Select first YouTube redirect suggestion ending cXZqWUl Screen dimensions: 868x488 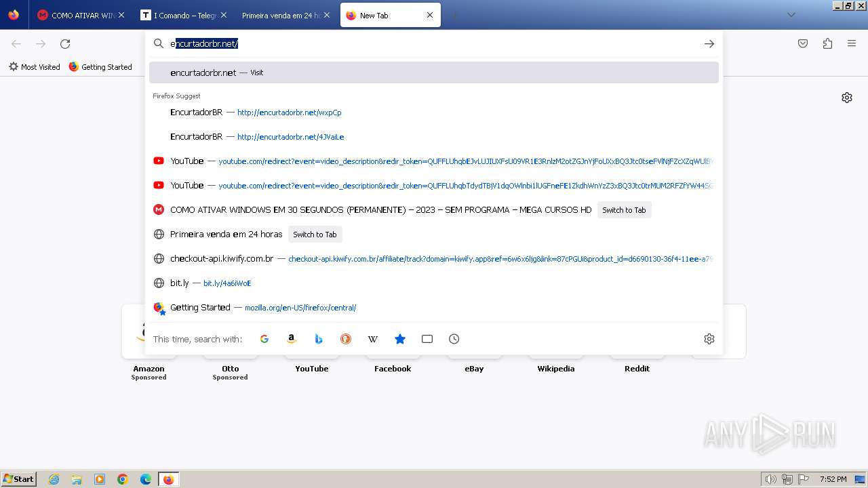(x=434, y=161)
